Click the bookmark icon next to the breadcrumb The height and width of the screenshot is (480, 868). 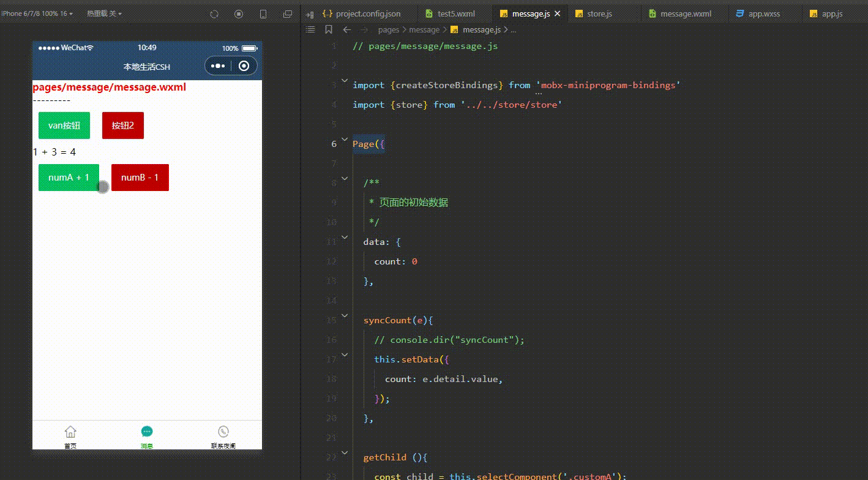[329, 29]
